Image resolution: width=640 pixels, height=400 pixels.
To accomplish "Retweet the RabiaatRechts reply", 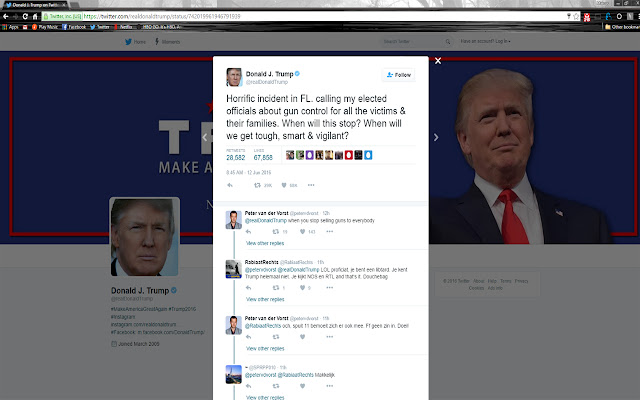I will pyautogui.click(x=278, y=288).
